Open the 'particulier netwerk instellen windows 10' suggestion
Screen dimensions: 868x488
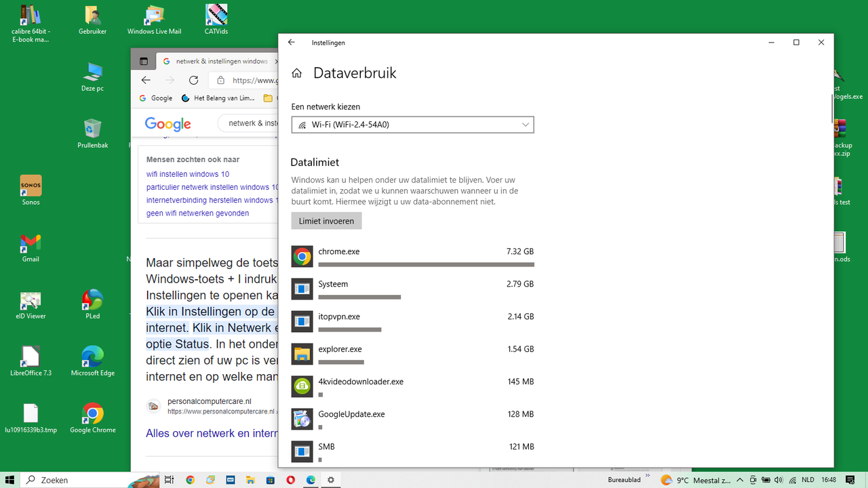pos(212,187)
